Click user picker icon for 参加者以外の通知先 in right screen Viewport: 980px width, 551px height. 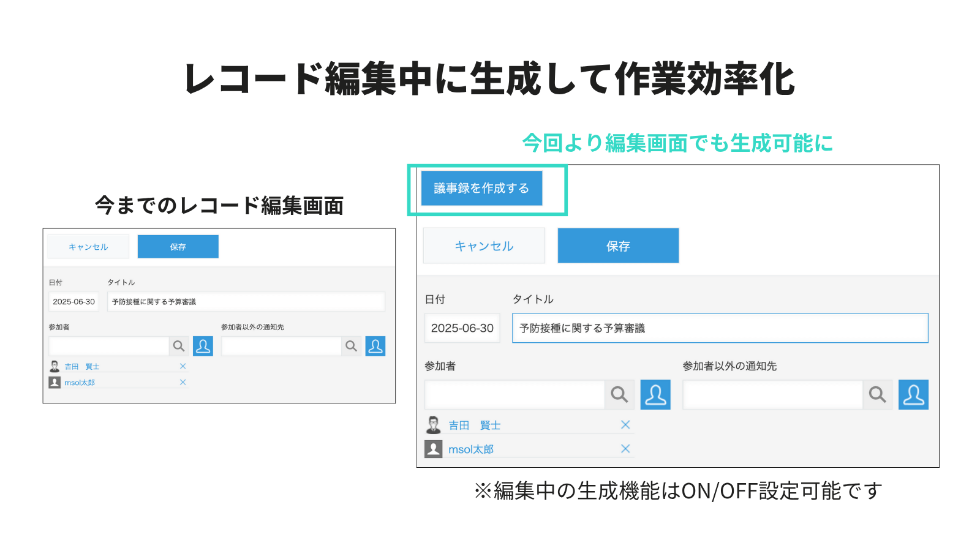pos(913,395)
